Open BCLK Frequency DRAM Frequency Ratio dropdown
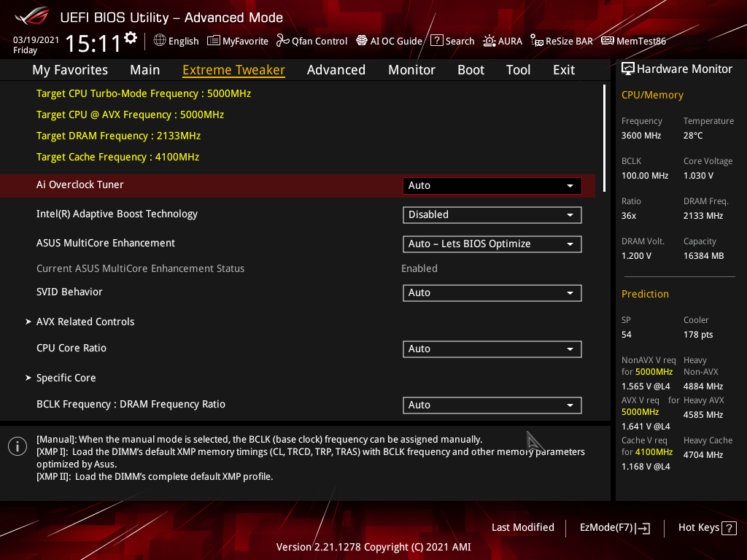This screenshot has width=747, height=560. [x=492, y=405]
